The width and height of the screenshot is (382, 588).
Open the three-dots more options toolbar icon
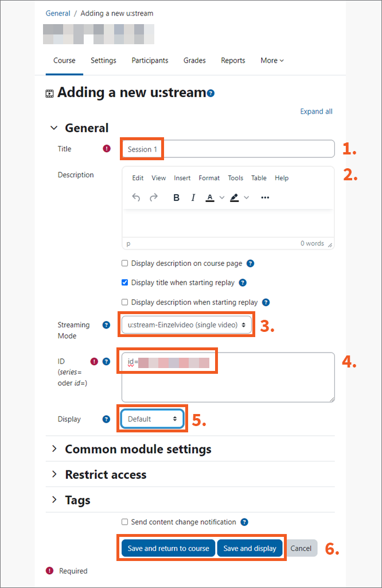(x=265, y=198)
